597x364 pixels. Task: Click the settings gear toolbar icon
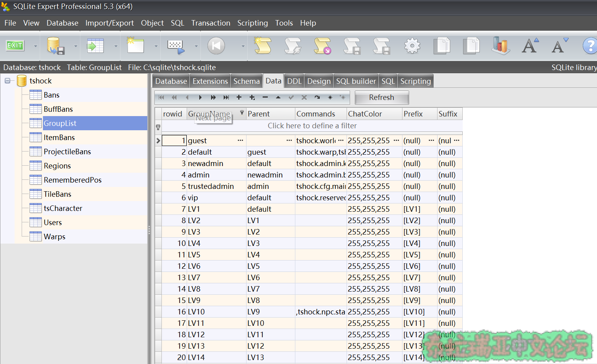(412, 46)
